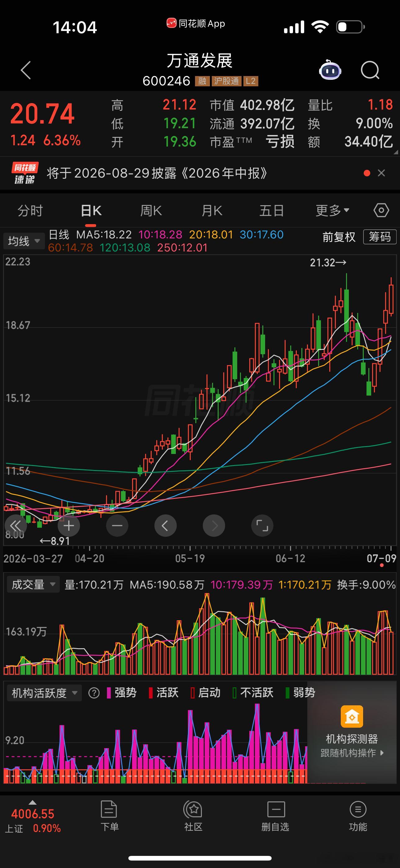Zoom out chart with minus button
The height and width of the screenshot is (868, 400).
coord(117,525)
